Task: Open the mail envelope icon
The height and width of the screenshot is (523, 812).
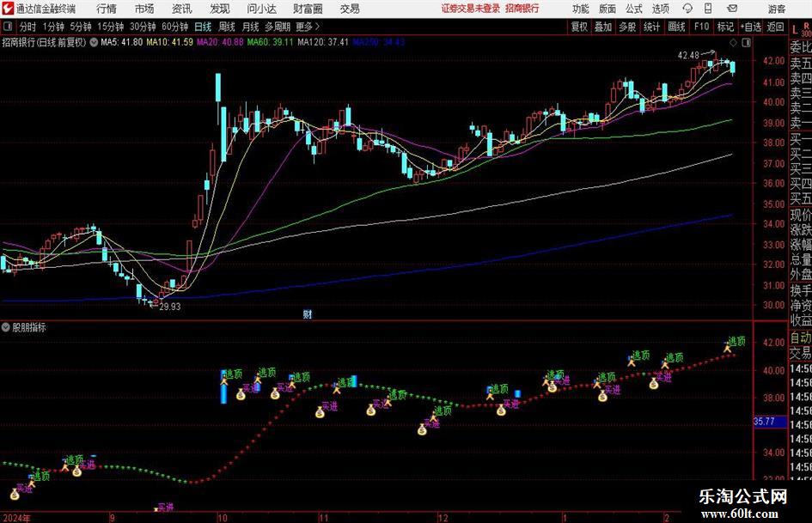Action: tap(732, 9)
